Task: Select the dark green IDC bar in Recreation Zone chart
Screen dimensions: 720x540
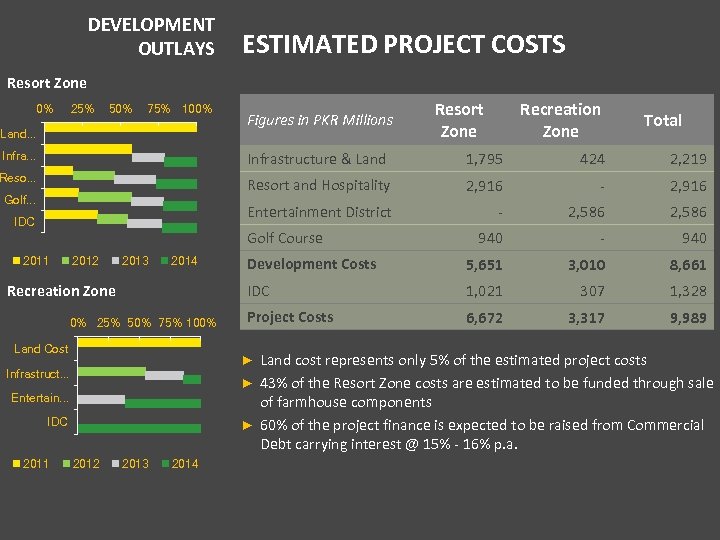Action: 140,428
